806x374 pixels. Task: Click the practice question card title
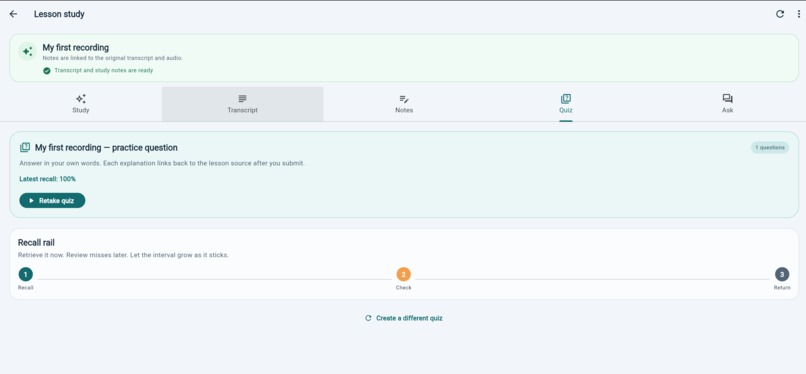click(106, 148)
